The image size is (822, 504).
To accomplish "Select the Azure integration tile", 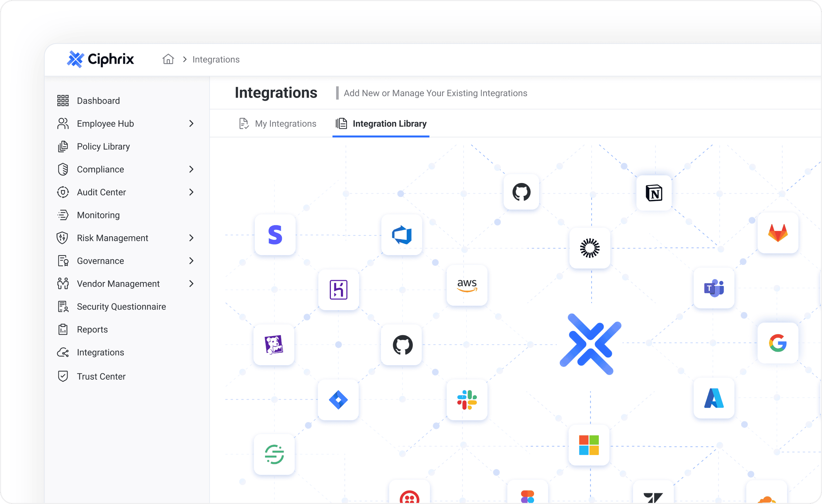I will coord(714,398).
